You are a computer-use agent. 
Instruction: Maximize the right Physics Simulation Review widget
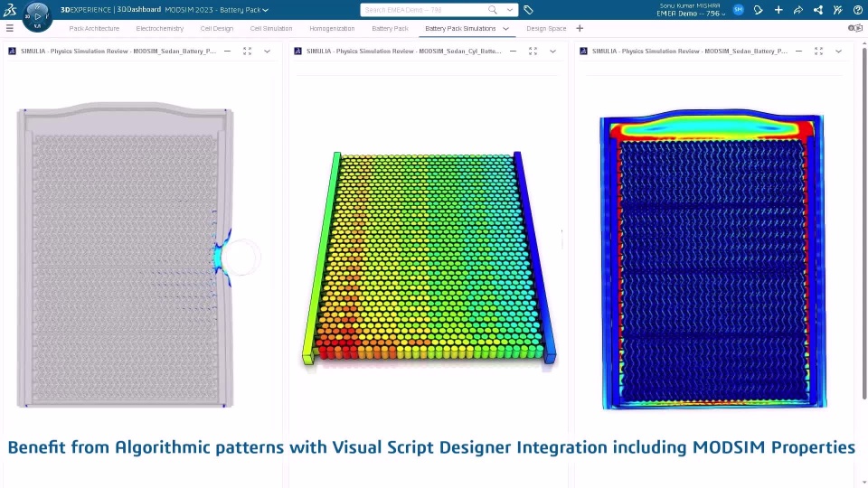[819, 51]
